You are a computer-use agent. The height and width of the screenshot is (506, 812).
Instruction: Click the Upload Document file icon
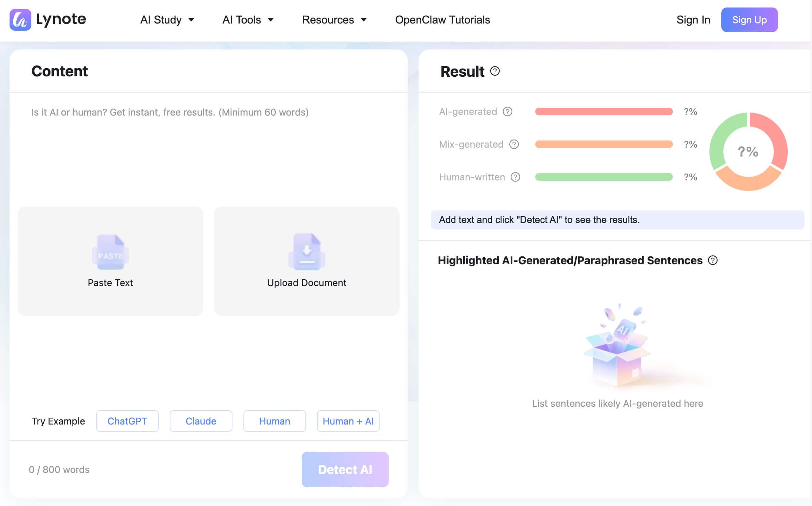coord(306,252)
